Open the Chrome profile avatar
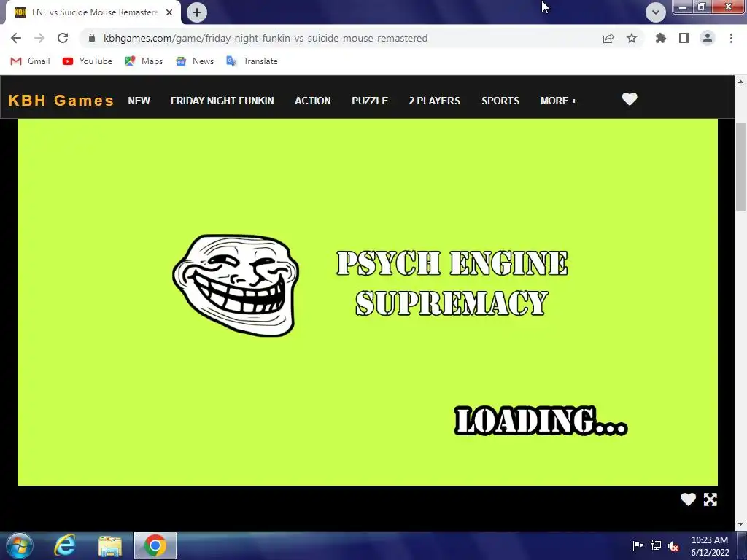Screen dimensions: 747x560 (708, 38)
